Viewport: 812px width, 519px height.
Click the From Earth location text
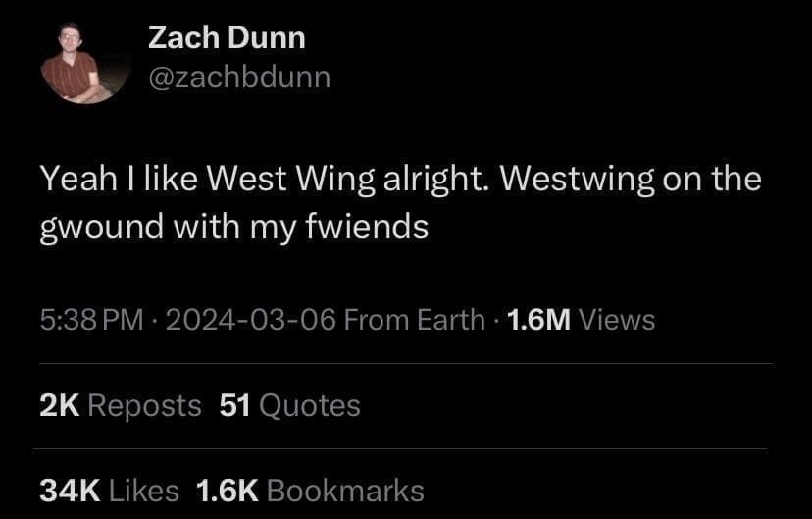coord(414,320)
